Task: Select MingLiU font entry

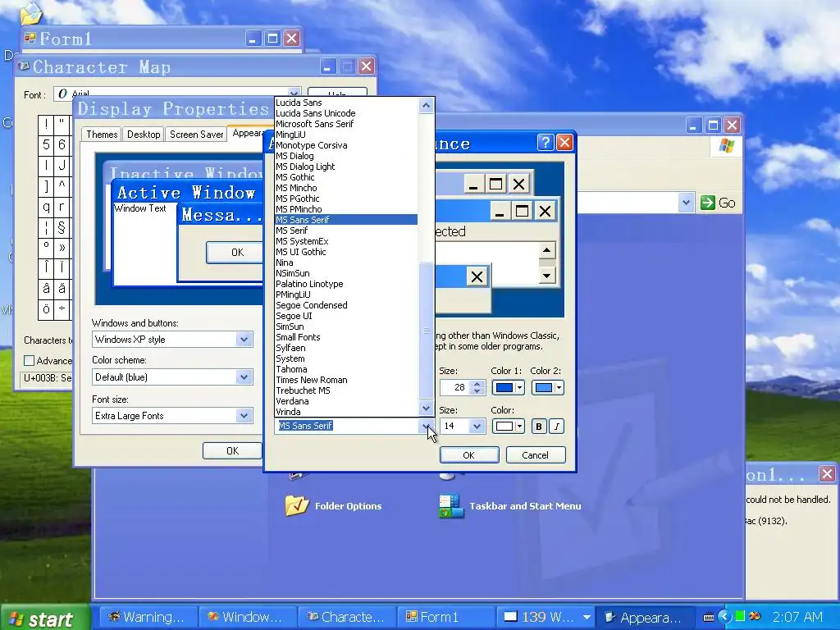Action: [346, 135]
